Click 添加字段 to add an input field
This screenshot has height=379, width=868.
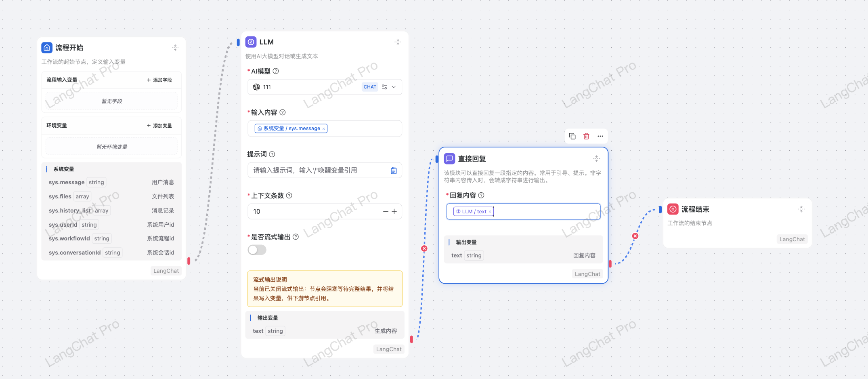point(159,80)
